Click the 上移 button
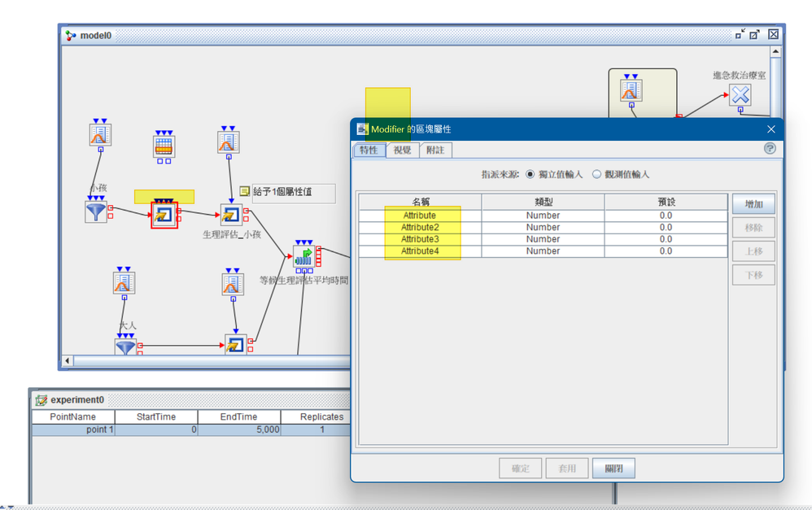812x510 pixels. 753,251
